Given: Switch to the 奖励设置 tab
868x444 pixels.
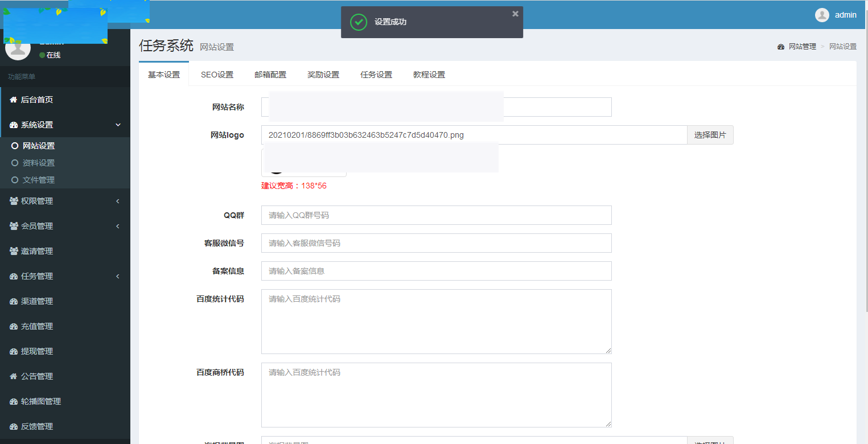Looking at the screenshot, I should pyautogui.click(x=323, y=74).
